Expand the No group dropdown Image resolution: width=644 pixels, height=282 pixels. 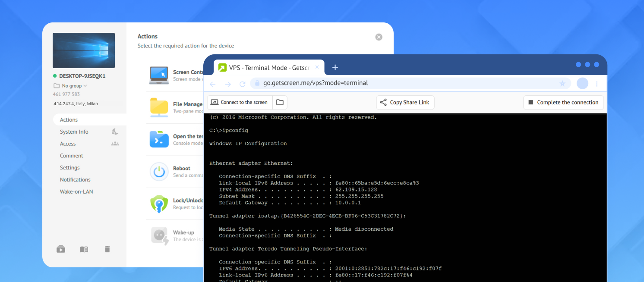tap(85, 86)
